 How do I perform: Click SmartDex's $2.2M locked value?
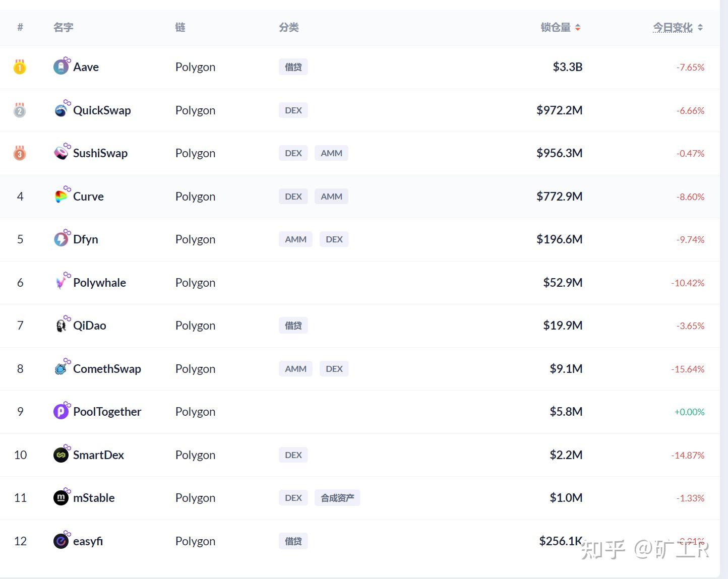click(566, 455)
